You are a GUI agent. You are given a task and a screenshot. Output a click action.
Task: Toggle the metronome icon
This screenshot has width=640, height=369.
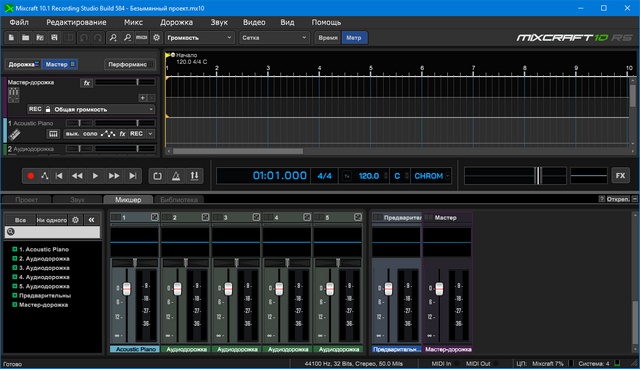[176, 176]
